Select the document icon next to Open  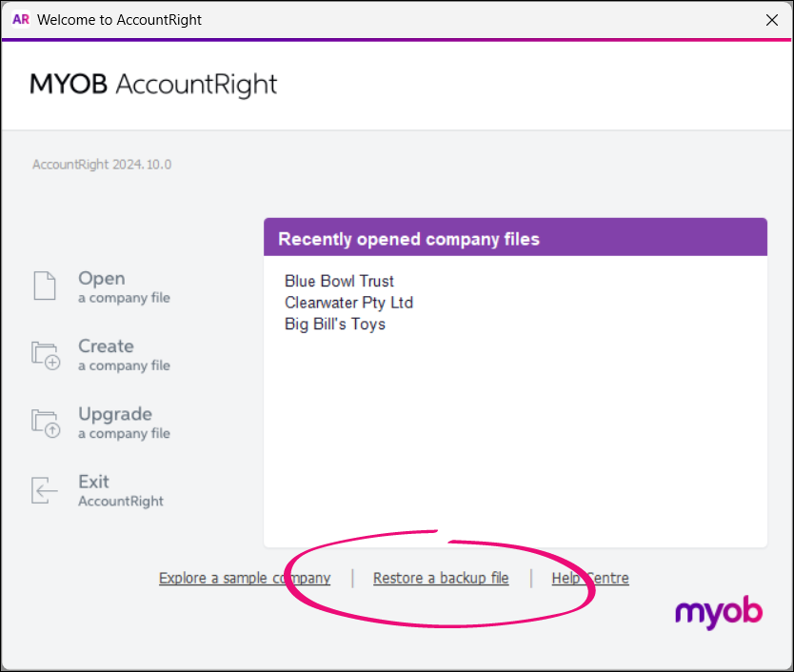45,287
